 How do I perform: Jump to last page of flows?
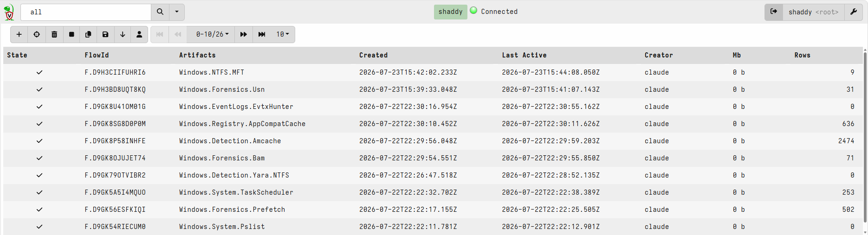[x=262, y=34]
